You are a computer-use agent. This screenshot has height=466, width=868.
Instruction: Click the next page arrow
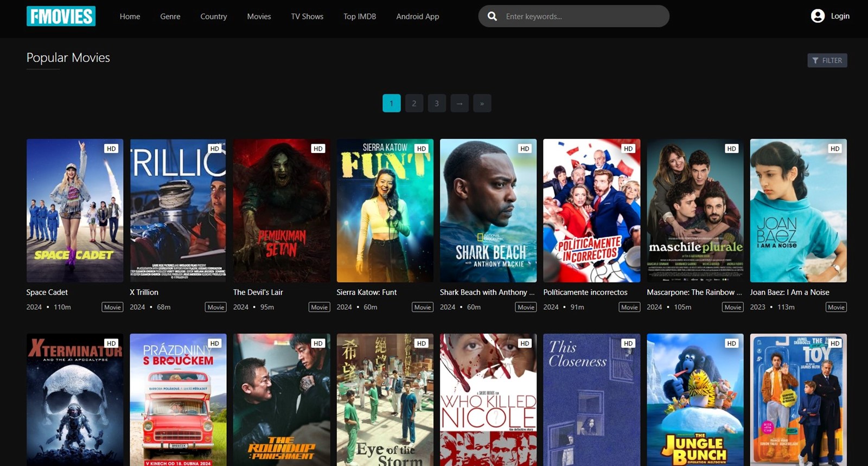pos(459,103)
